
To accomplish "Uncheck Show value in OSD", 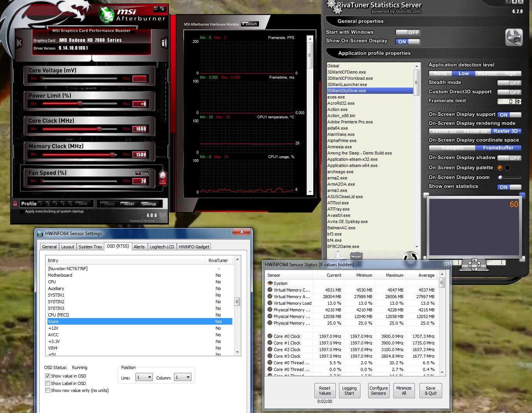I will 47,376.
